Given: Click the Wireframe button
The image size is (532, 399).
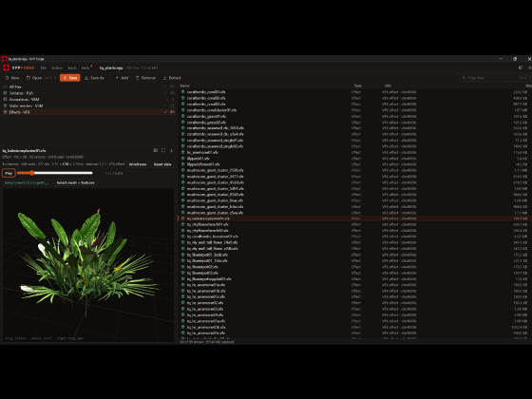Looking at the screenshot, I should (x=138, y=164).
